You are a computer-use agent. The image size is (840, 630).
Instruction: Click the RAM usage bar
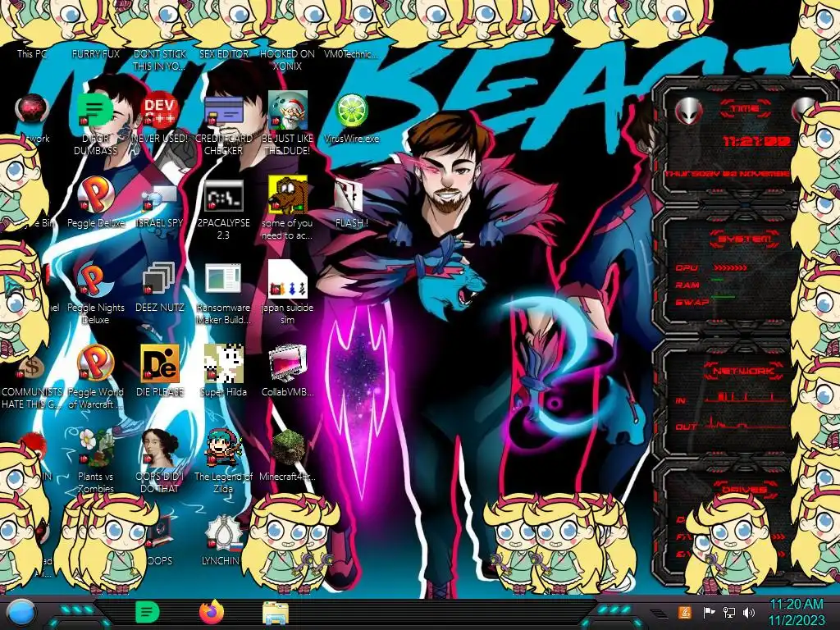pyautogui.click(x=718, y=280)
